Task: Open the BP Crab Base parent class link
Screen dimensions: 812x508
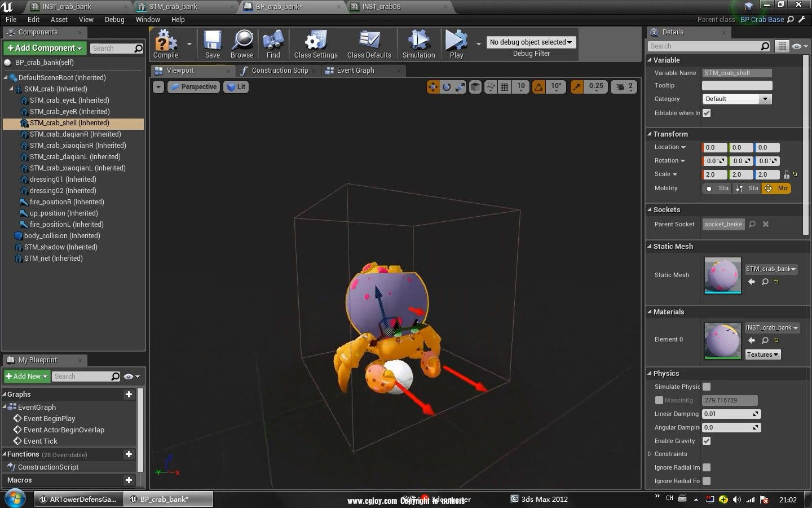Action: click(762, 19)
